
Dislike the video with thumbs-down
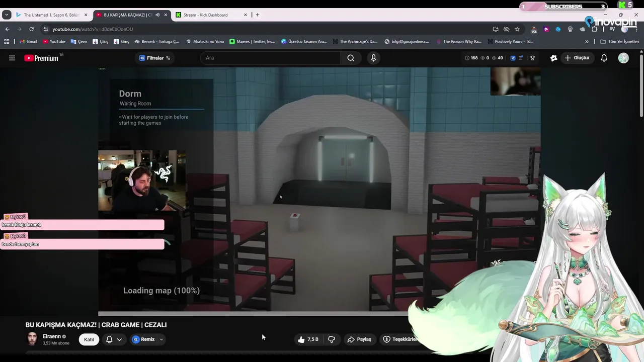tap(332, 339)
